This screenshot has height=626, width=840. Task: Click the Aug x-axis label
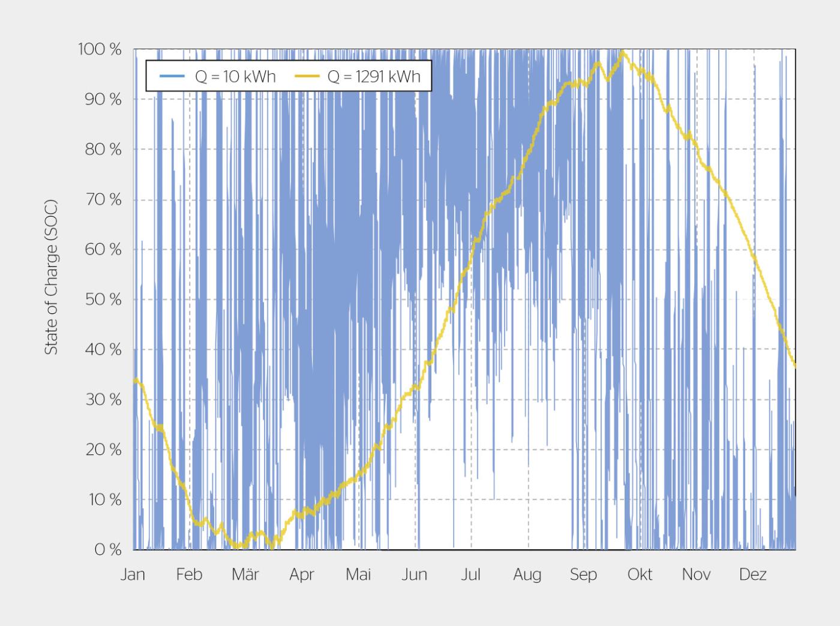(x=527, y=576)
